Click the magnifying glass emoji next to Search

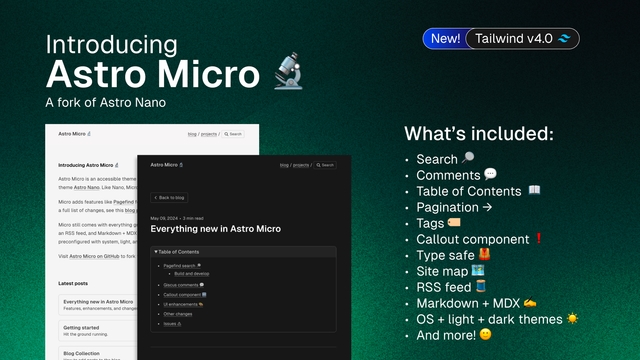click(468, 158)
